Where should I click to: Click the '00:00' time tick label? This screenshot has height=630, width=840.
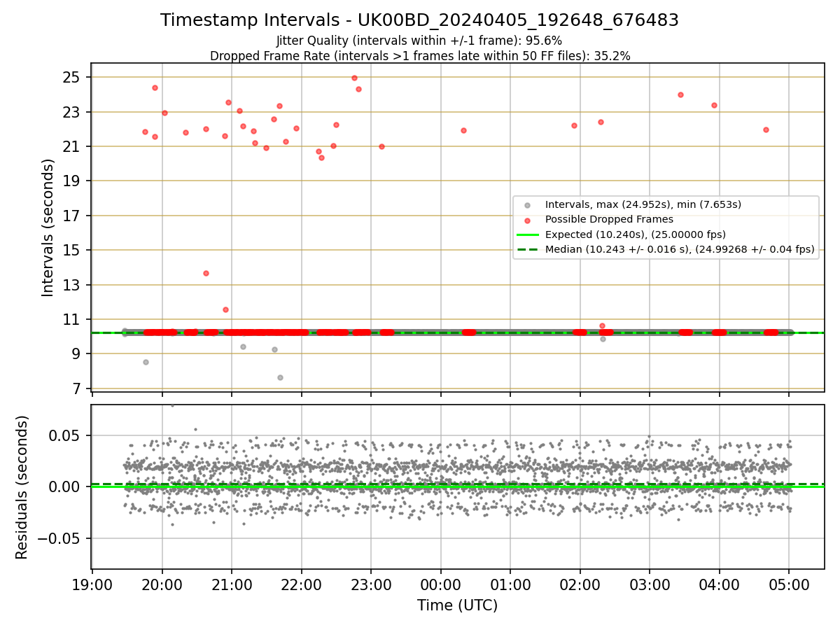click(x=441, y=584)
